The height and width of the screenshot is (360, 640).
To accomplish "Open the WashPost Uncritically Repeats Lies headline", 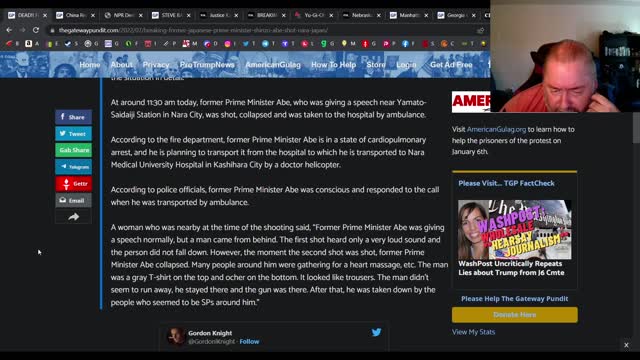I will click(511, 268).
